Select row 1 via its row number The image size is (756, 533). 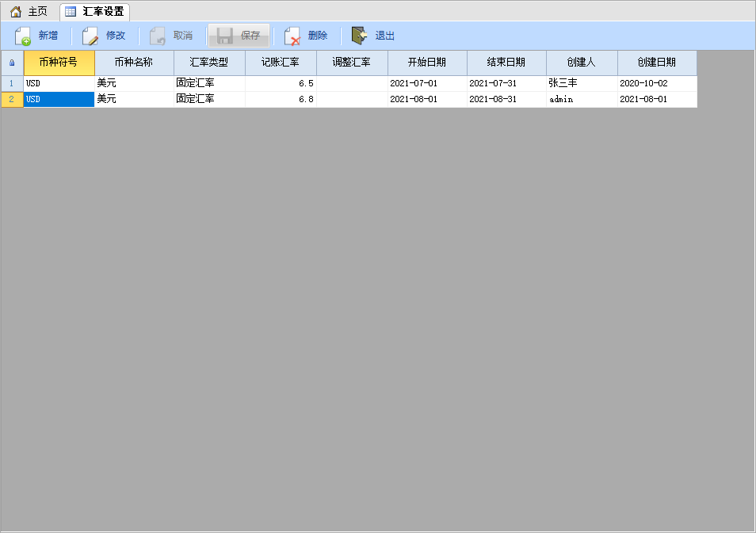(12, 83)
